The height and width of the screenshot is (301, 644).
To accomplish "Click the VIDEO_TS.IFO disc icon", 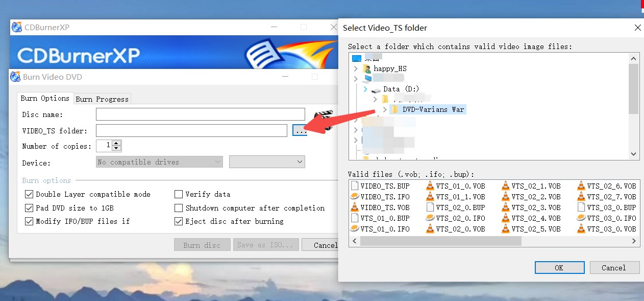I will tap(355, 197).
